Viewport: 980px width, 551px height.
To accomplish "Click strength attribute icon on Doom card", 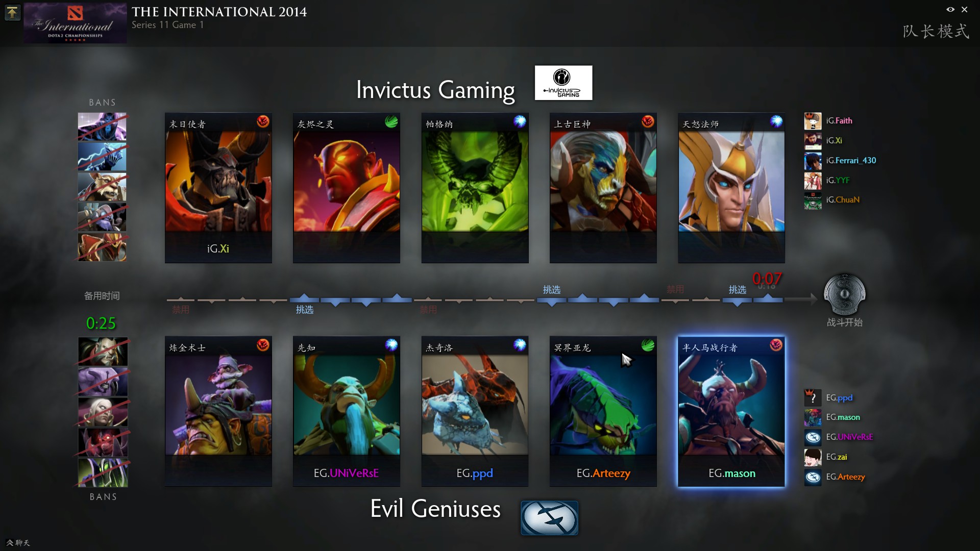I will click(263, 121).
